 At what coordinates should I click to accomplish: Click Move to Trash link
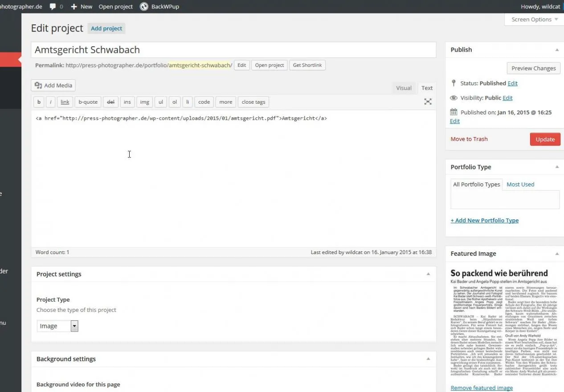point(469,139)
